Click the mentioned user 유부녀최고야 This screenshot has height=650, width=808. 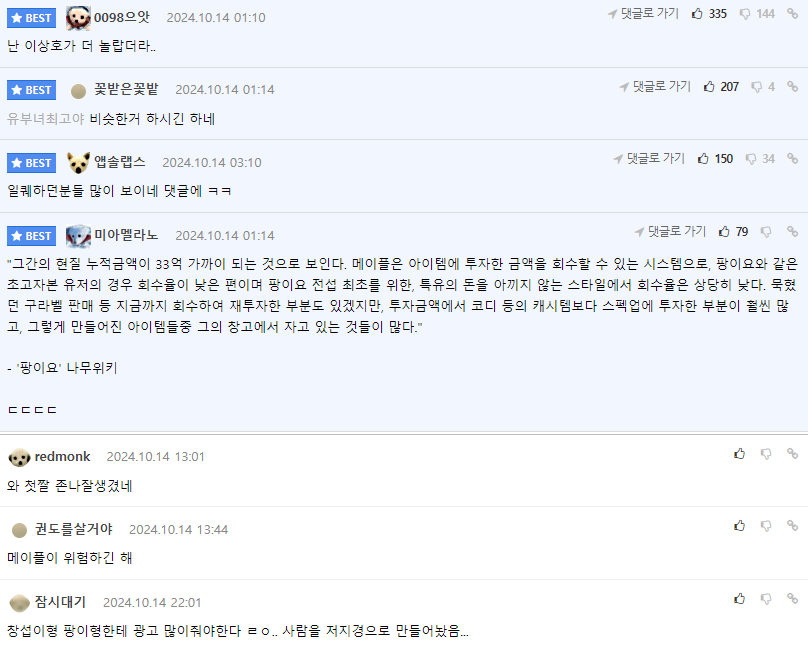tap(45, 119)
